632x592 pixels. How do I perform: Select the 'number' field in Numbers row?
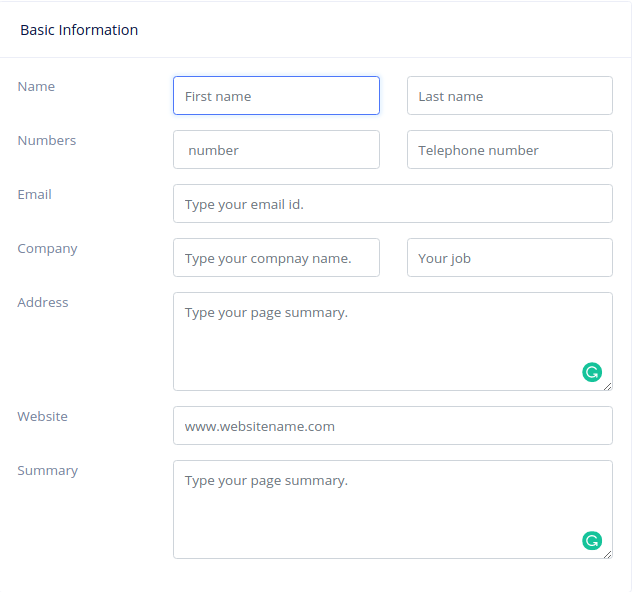click(276, 150)
